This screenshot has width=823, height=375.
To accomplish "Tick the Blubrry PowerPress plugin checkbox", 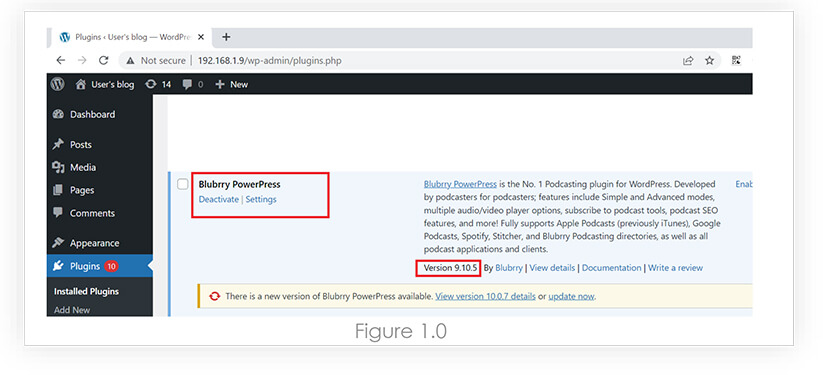I will [x=183, y=184].
